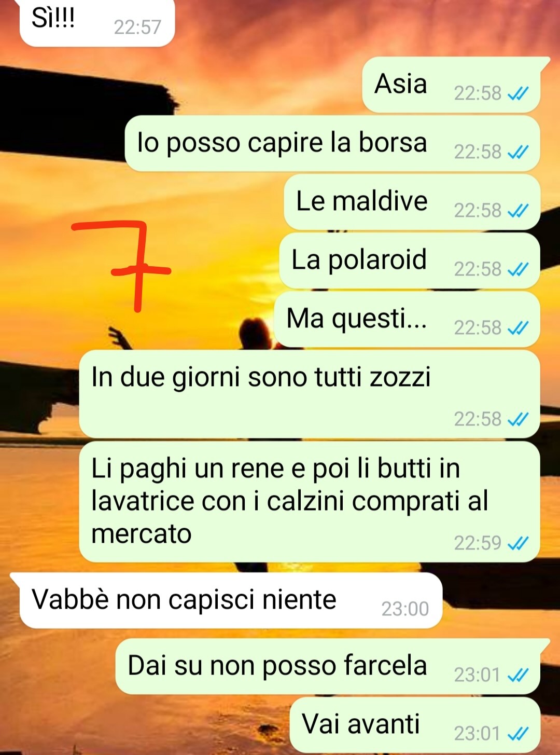Tap the "Ma questi..." message bubble
The width and height of the screenshot is (560, 755).
point(407,319)
